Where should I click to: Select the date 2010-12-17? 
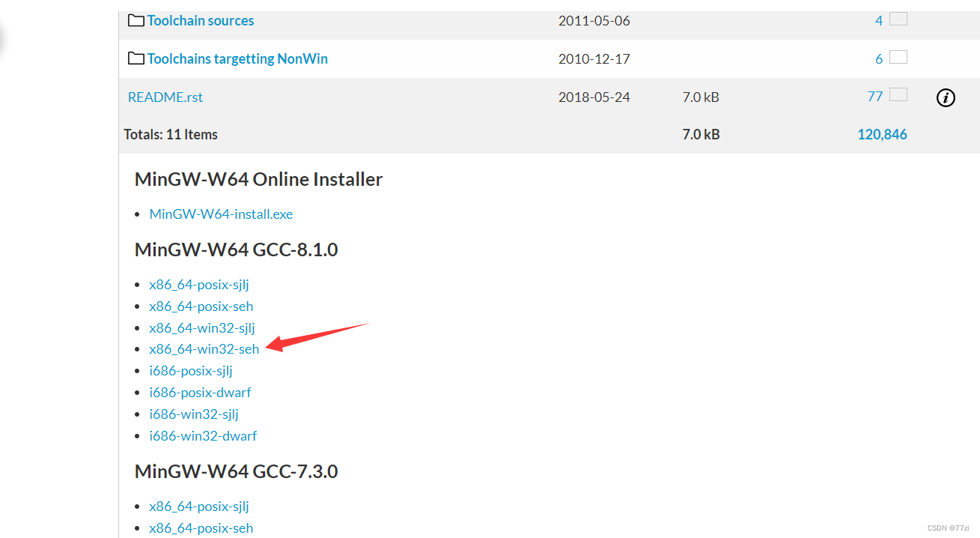coord(594,59)
